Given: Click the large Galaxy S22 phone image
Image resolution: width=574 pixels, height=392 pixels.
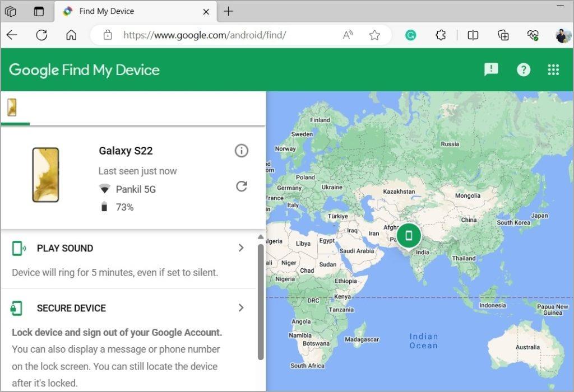Looking at the screenshot, I should [x=45, y=175].
